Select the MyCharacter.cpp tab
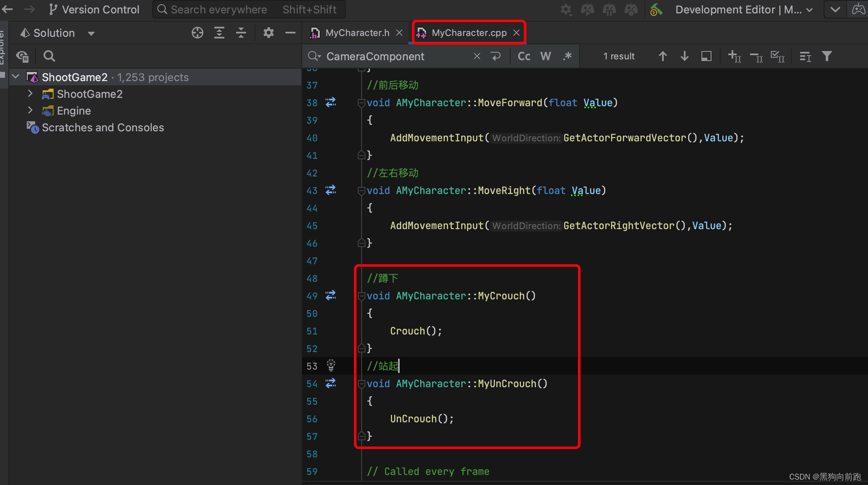The image size is (868, 485). pos(468,33)
